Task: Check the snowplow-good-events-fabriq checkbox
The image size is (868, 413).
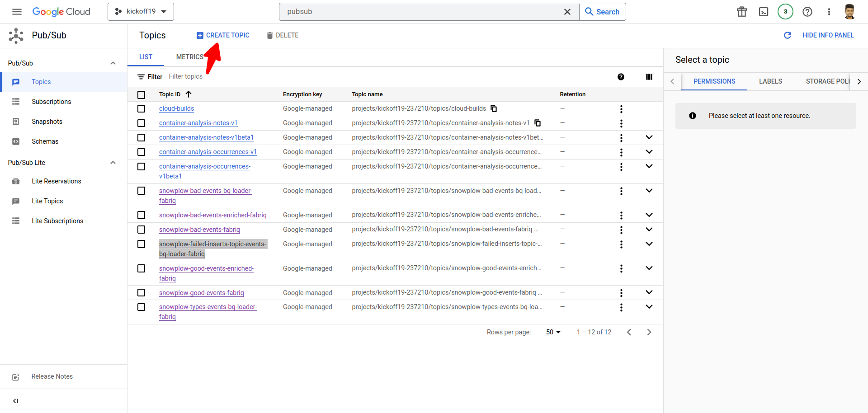Action: pyautogui.click(x=142, y=293)
